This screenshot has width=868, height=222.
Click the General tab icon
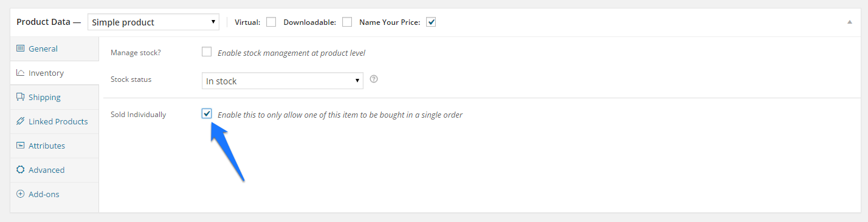[20, 49]
